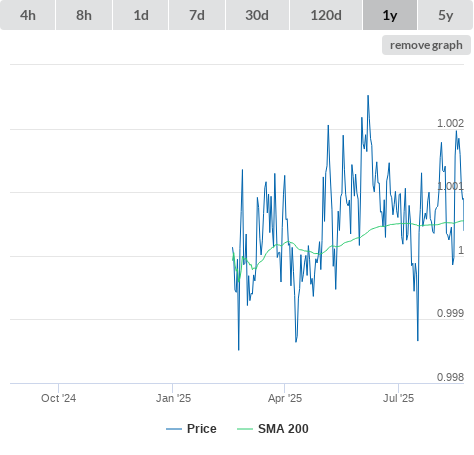Click the 1.002 y-axis label
This screenshot has height=455, width=474.
point(450,123)
